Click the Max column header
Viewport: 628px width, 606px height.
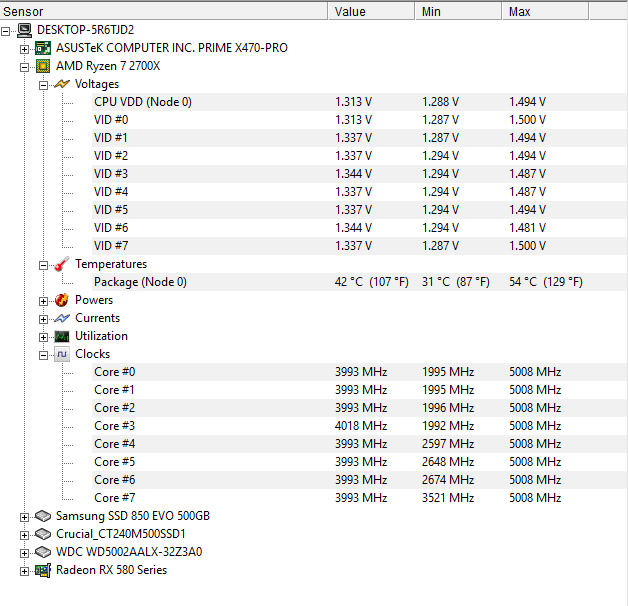(545, 11)
